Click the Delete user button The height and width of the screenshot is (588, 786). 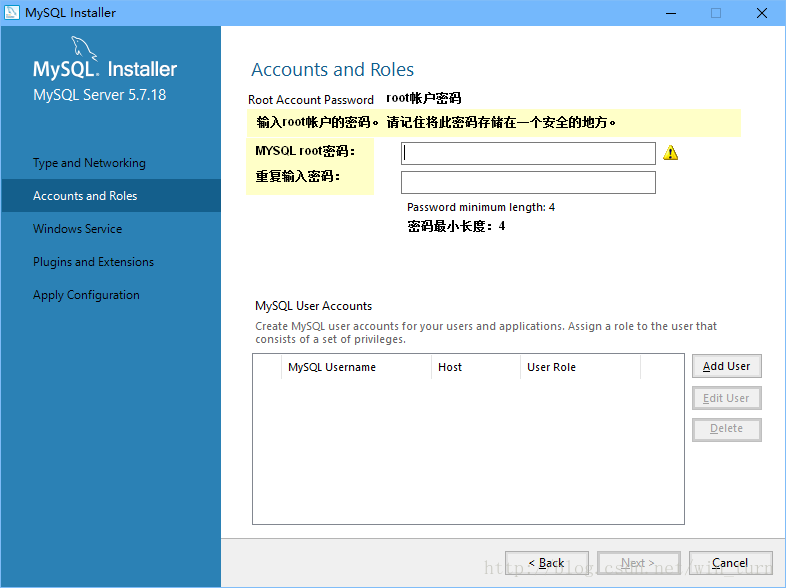point(726,429)
